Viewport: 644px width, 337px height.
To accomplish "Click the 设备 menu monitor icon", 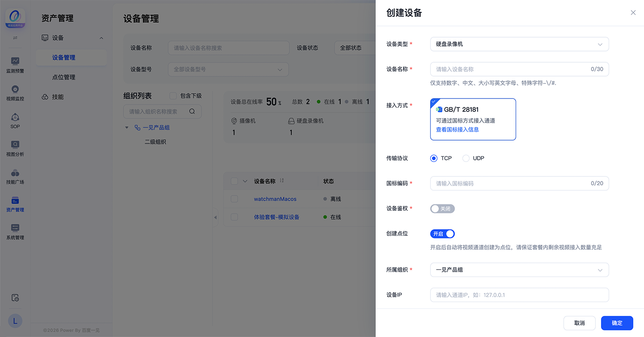I will click(x=45, y=38).
